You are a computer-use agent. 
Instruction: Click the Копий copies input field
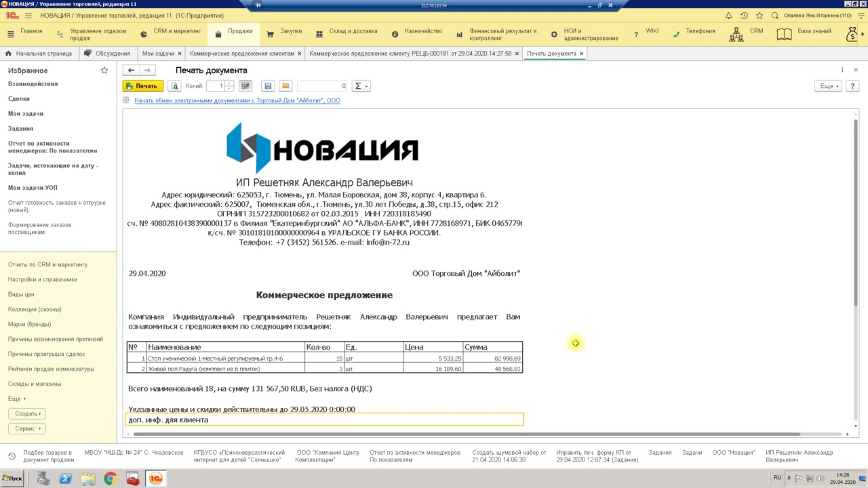pos(216,86)
